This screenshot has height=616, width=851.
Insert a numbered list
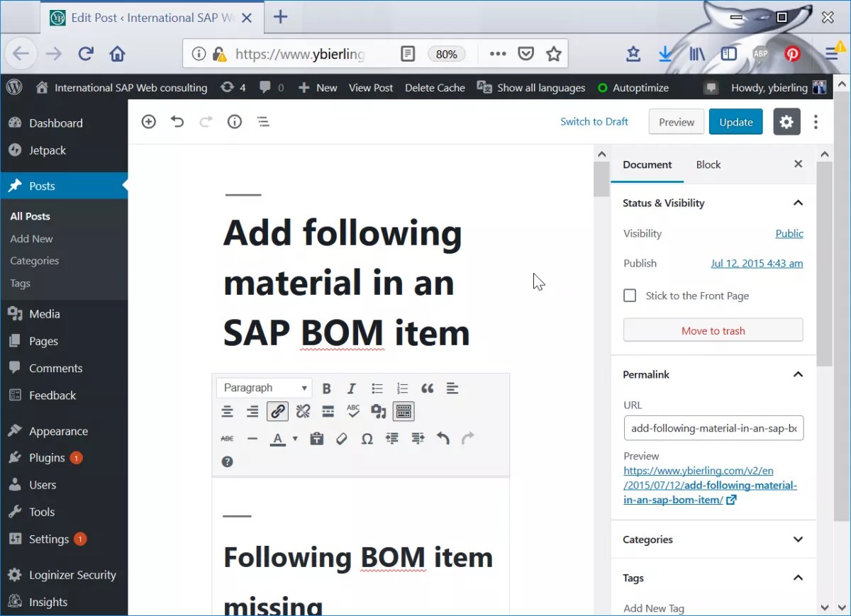pos(402,388)
